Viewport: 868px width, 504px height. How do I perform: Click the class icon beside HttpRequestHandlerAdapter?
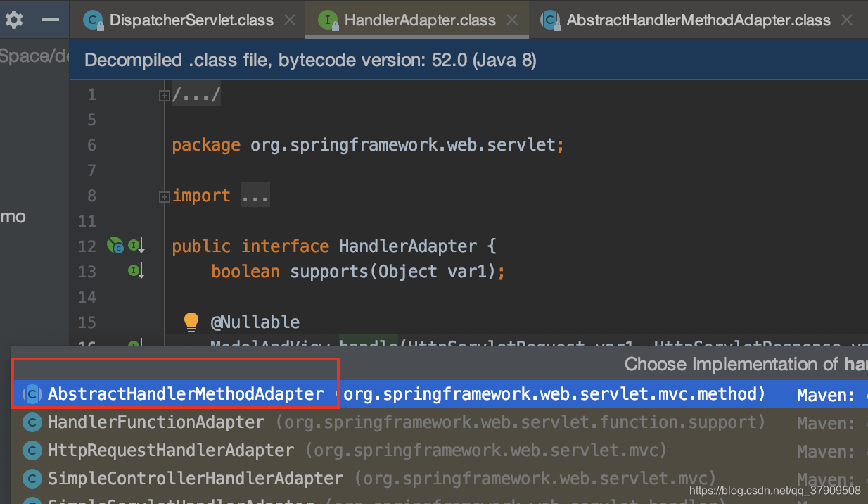(x=32, y=451)
